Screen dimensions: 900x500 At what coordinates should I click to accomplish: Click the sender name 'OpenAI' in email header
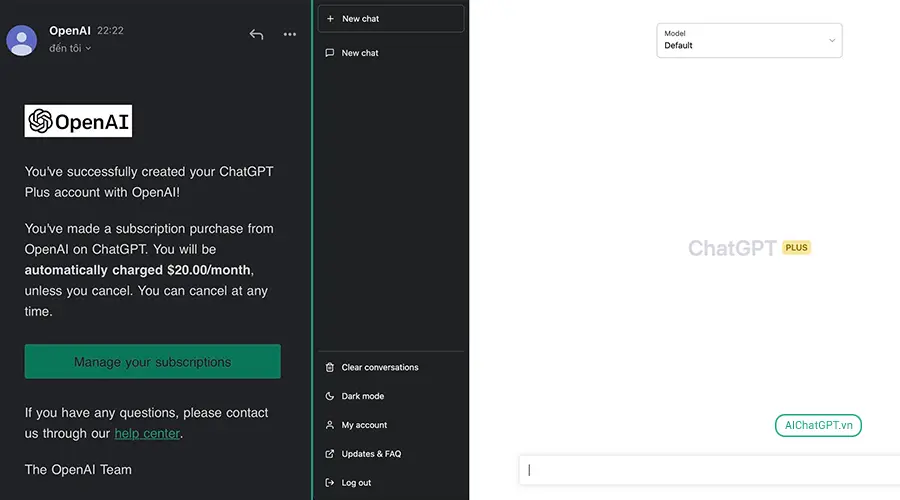pyautogui.click(x=69, y=30)
